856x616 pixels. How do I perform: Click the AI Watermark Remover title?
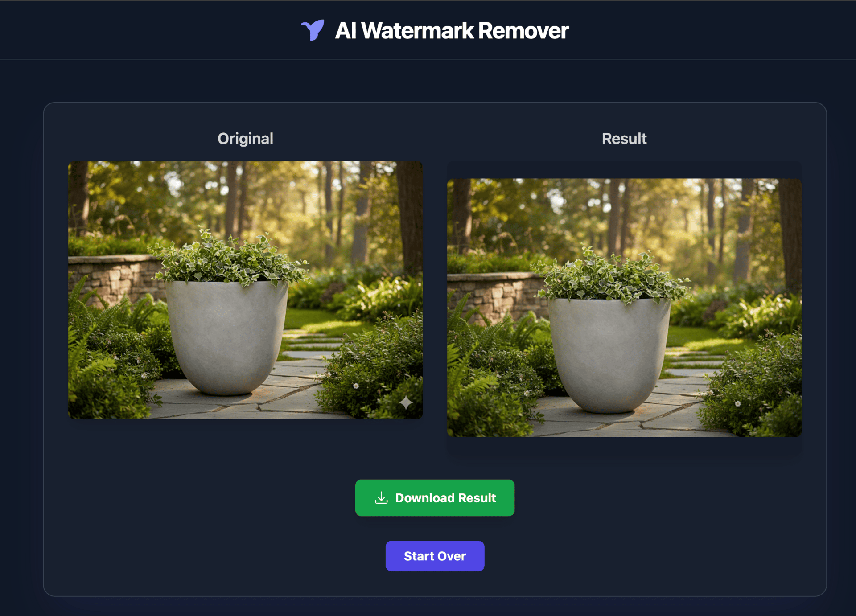(452, 31)
